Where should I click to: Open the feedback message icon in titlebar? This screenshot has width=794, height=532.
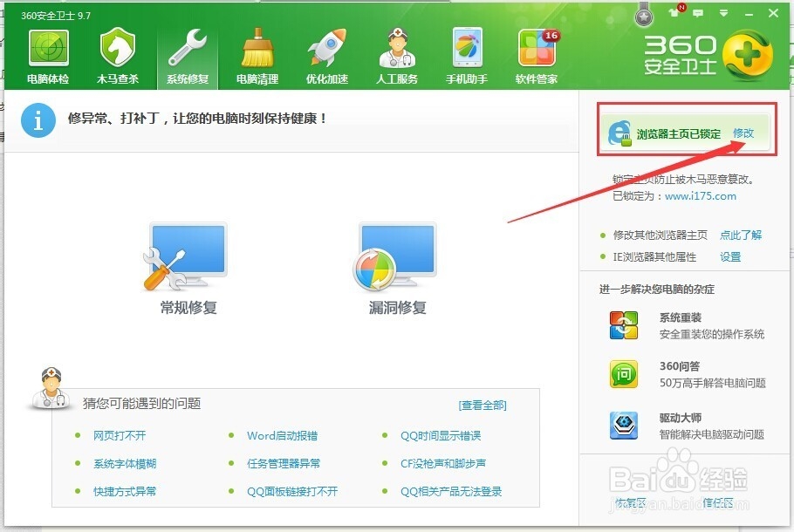(696, 12)
